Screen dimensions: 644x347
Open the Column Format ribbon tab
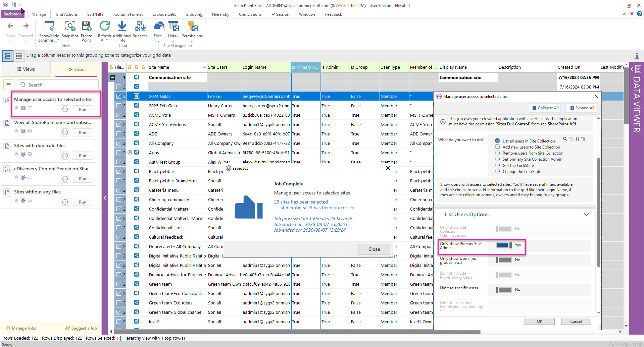point(129,14)
